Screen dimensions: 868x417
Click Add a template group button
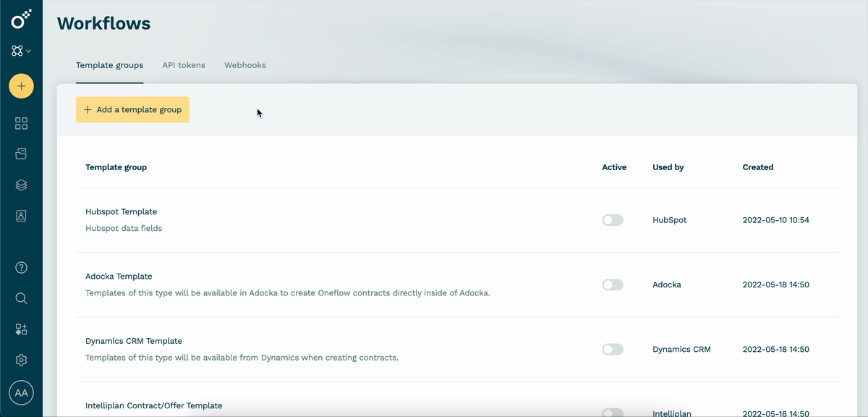132,110
